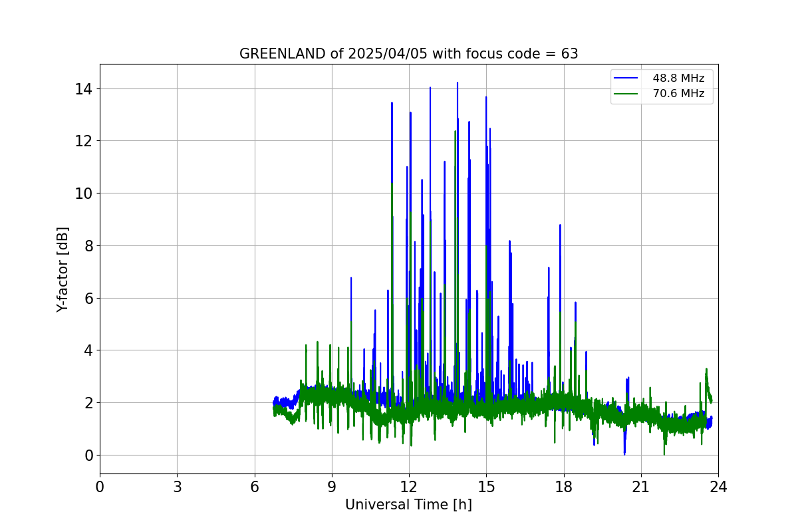Click x-axis tick label 0

100,487
